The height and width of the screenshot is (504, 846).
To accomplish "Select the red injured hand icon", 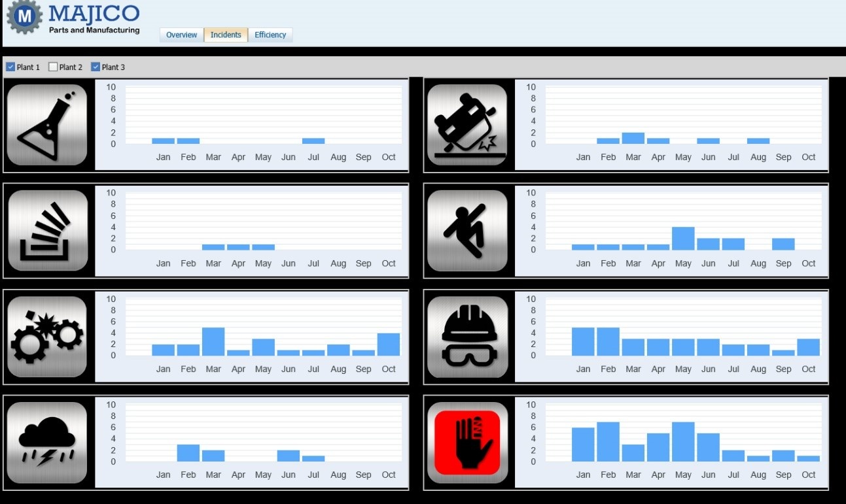I will click(x=467, y=443).
